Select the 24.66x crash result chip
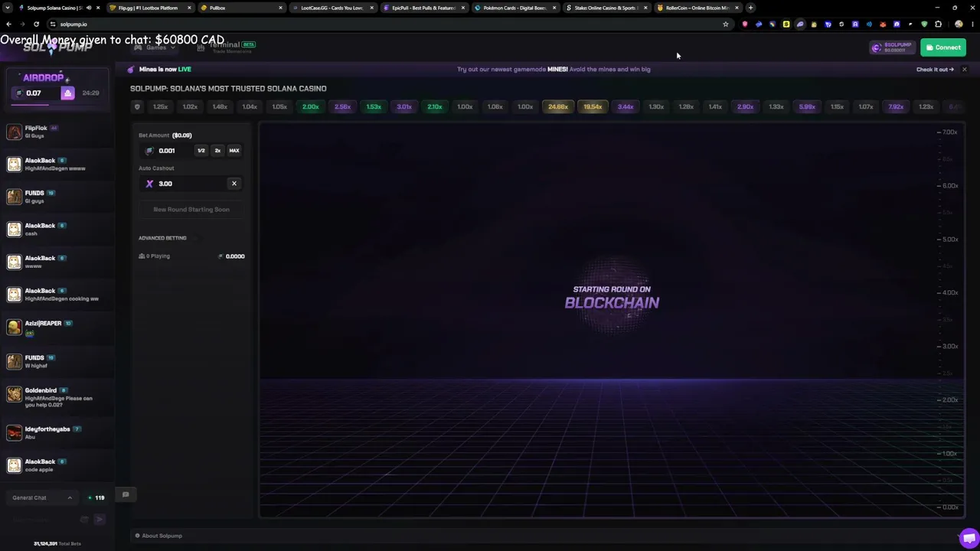980x551 pixels. (x=558, y=106)
